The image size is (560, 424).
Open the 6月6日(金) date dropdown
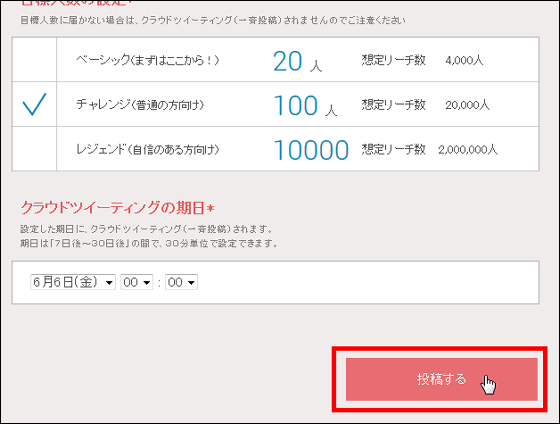pyautogui.click(x=73, y=282)
